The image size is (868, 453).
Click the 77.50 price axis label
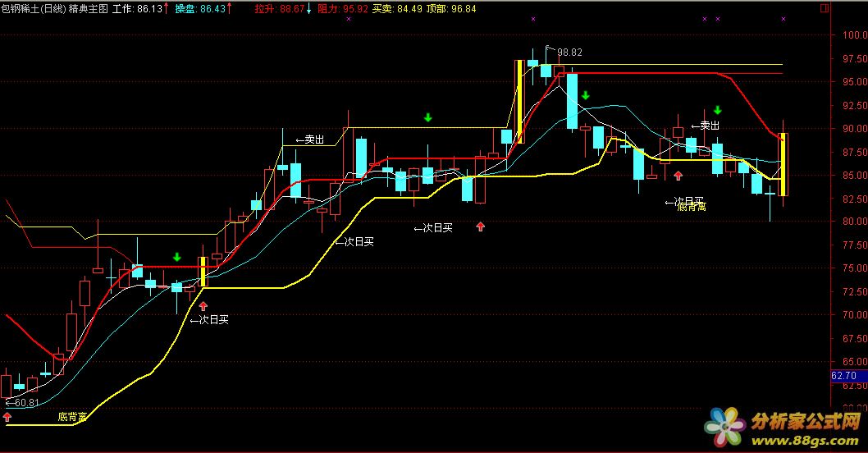click(x=855, y=245)
